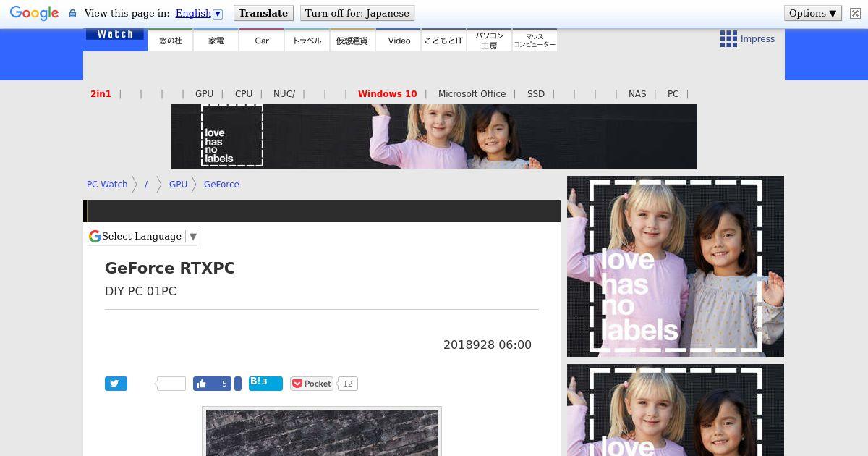Click the small Facebook share button
Screen dimensions: 868x456
238,384
